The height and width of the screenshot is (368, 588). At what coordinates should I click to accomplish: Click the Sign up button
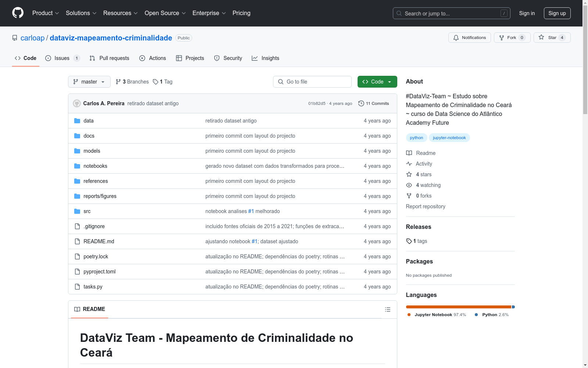[557, 13]
